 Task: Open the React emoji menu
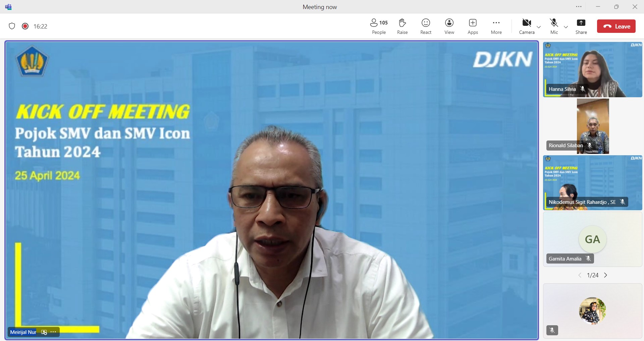tap(426, 26)
